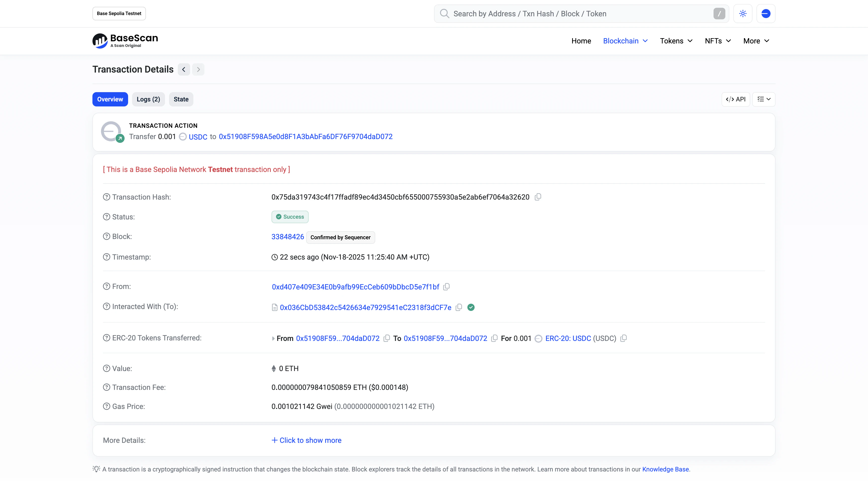This screenshot has width=868, height=481.
Task: Click Status help question icon
Action: tap(106, 217)
